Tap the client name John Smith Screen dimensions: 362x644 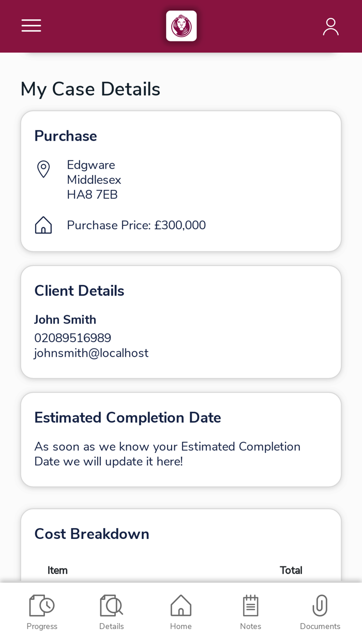[65, 320]
